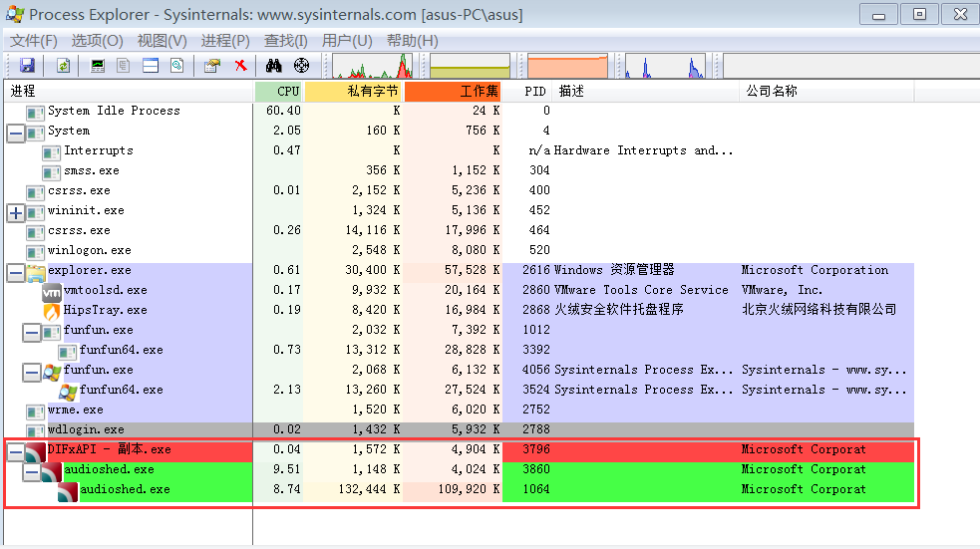The image size is (980, 549).
Task: Click the crosshair Find Window's Process icon
Action: point(301,65)
